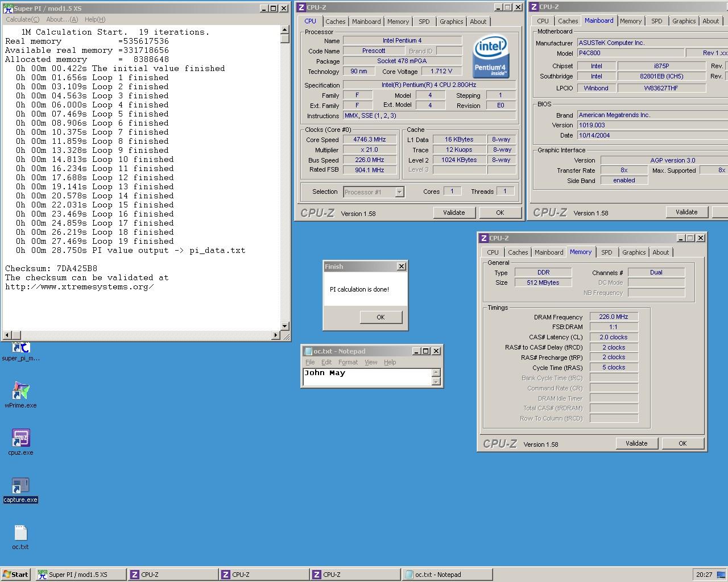Open the Edit menu in Notepad
This screenshot has height=582, width=728.
tap(326, 362)
